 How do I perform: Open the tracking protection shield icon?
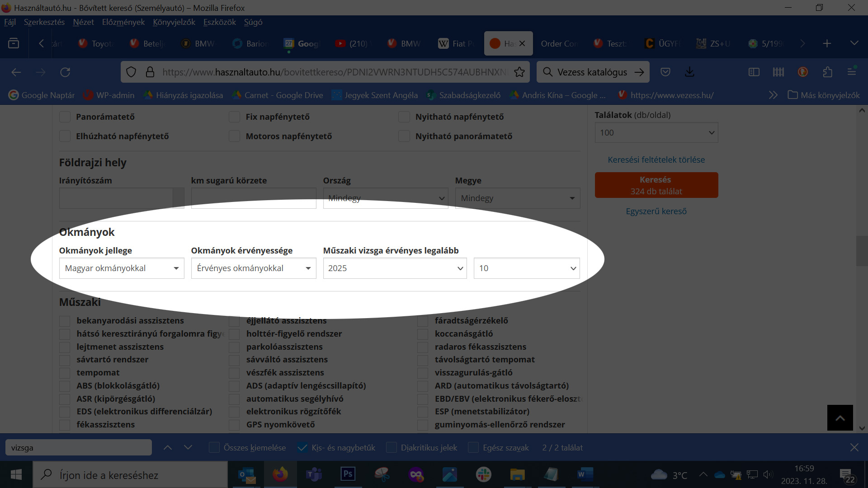(131, 72)
